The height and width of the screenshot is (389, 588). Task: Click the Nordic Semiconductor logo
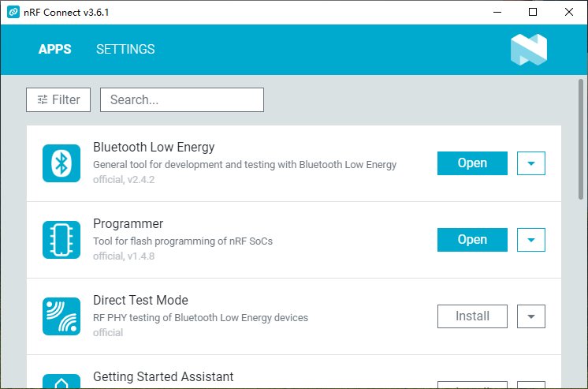(529, 50)
